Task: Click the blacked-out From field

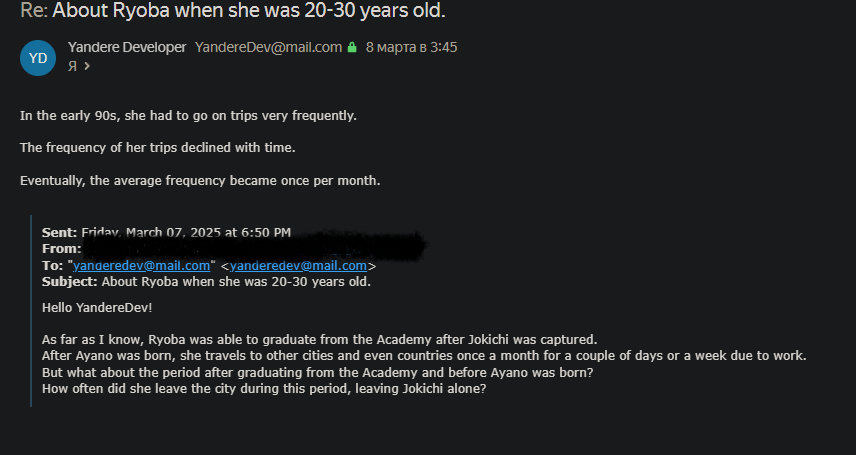Action: (250, 247)
